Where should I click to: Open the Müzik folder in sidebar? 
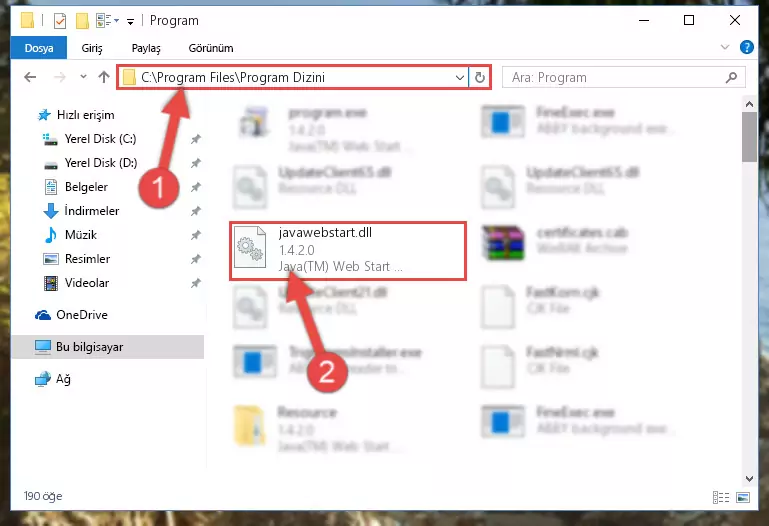point(80,235)
